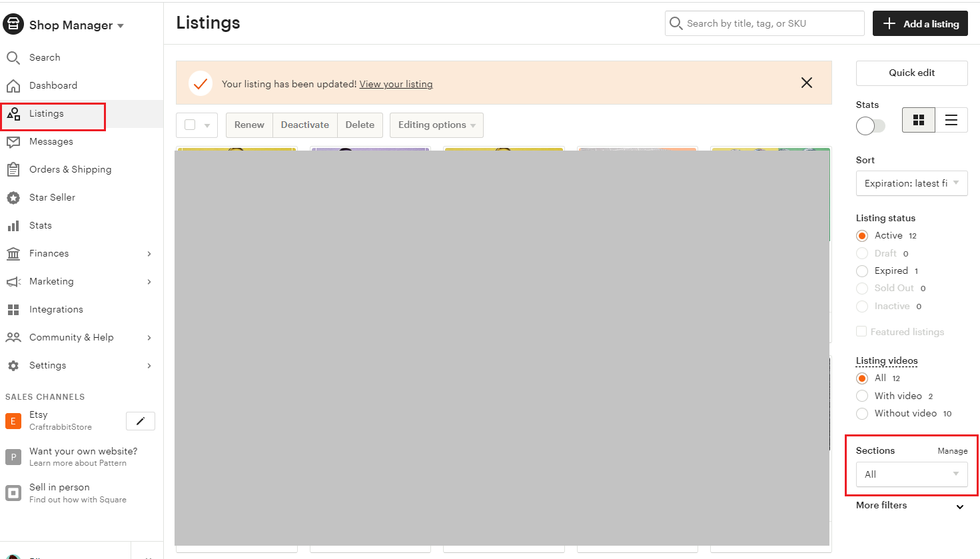Viewport: 980px width, 559px height.
Task: Toggle the Stats switch
Action: pyautogui.click(x=871, y=126)
